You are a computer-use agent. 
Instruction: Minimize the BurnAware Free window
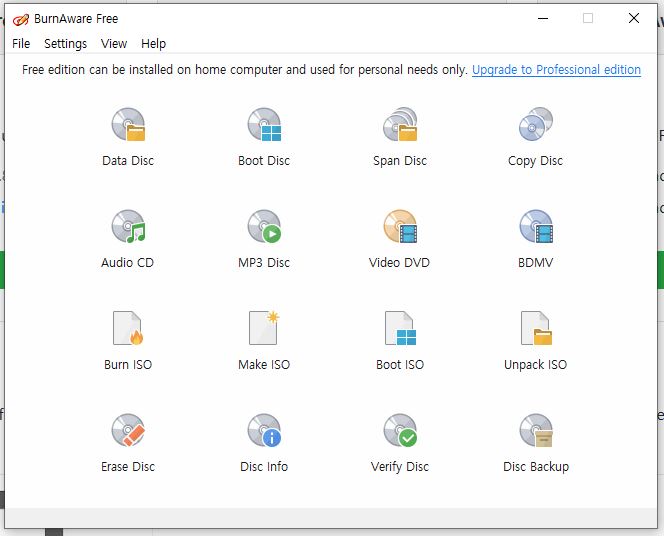(x=543, y=18)
